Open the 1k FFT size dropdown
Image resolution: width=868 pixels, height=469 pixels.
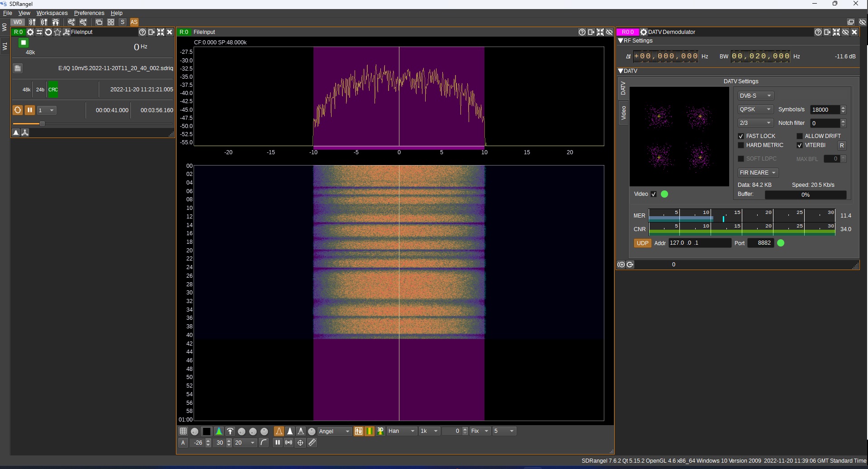point(429,431)
